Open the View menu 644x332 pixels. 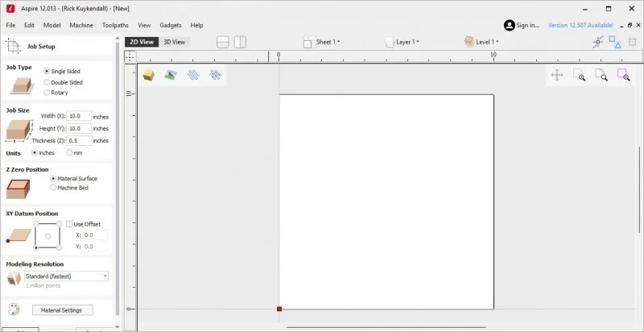pos(144,25)
